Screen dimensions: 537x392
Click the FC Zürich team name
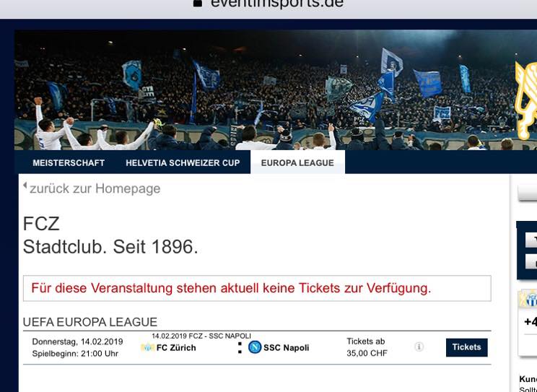pyautogui.click(x=176, y=347)
